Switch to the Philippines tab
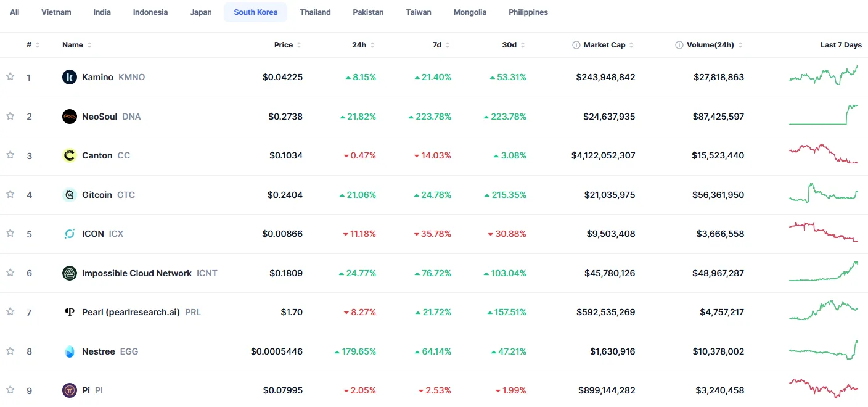The width and height of the screenshot is (868, 407). (528, 12)
